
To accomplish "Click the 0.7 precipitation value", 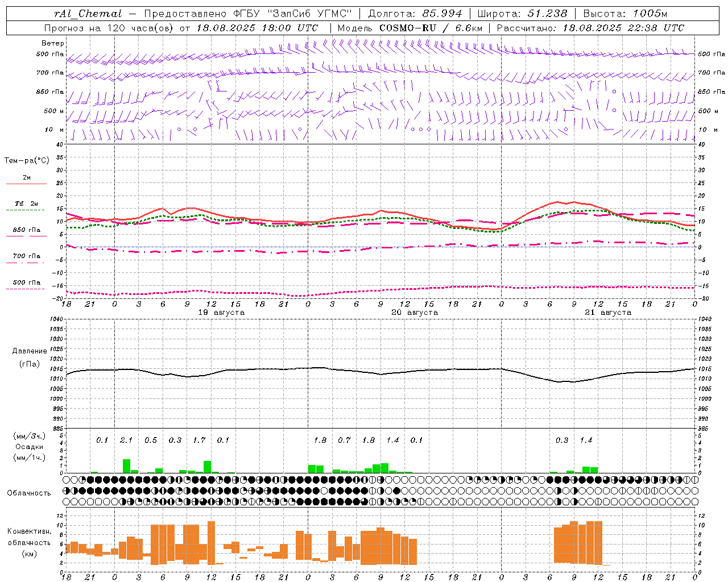I will point(344,440).
